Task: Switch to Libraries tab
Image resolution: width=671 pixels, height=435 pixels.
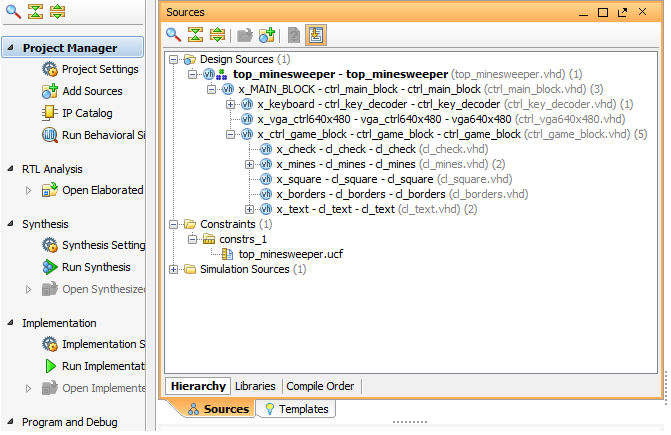Action: coord(255,386)
